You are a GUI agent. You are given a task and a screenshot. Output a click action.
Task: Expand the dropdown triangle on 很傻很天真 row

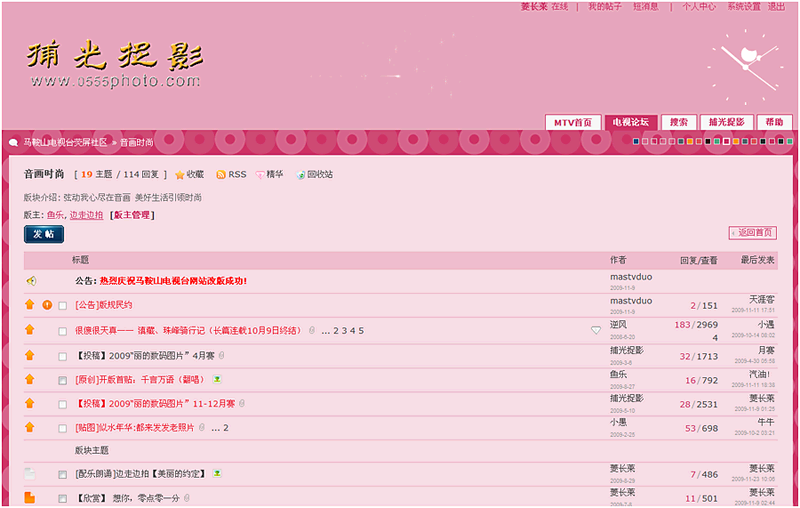[x=596, y=330]
